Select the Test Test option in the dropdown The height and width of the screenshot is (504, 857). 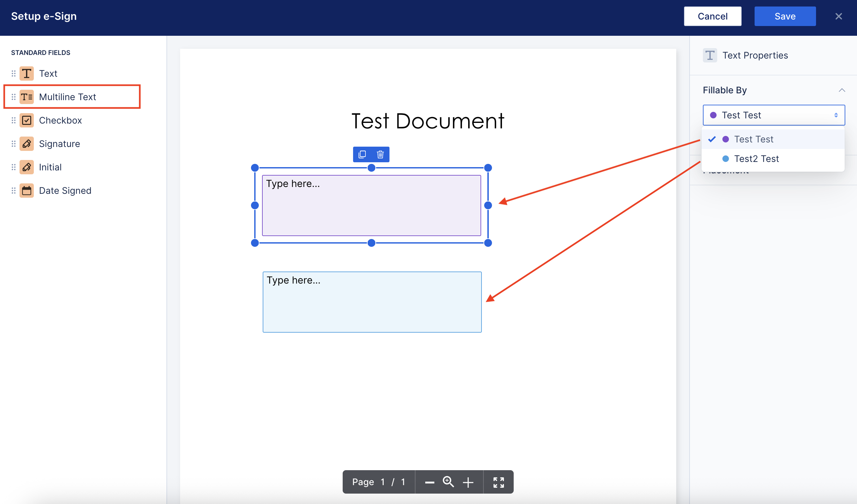[x=753, y=139]
